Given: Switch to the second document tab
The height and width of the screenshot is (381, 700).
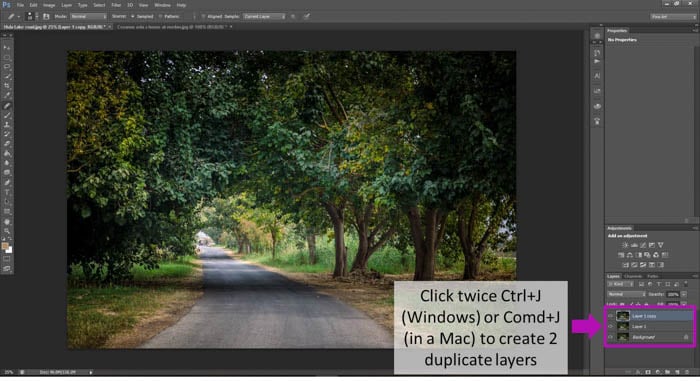Looking at the screenshot, I should (x=174, y=27).
